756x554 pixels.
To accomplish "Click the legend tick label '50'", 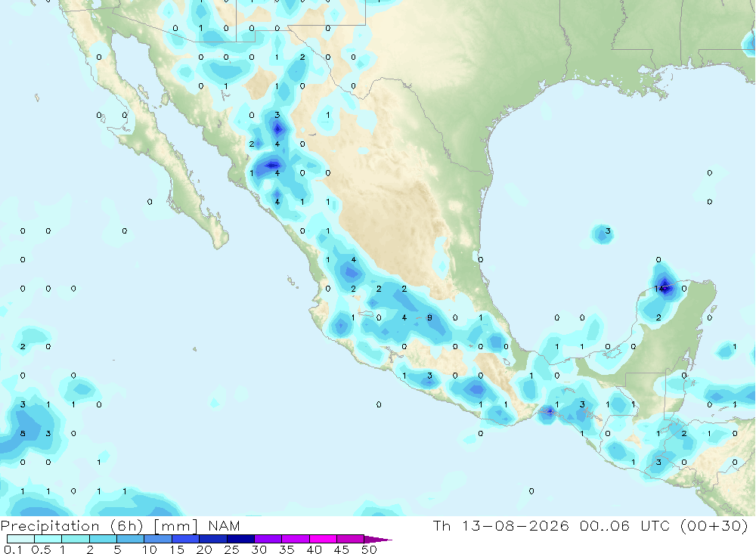I will pos(369,549).
